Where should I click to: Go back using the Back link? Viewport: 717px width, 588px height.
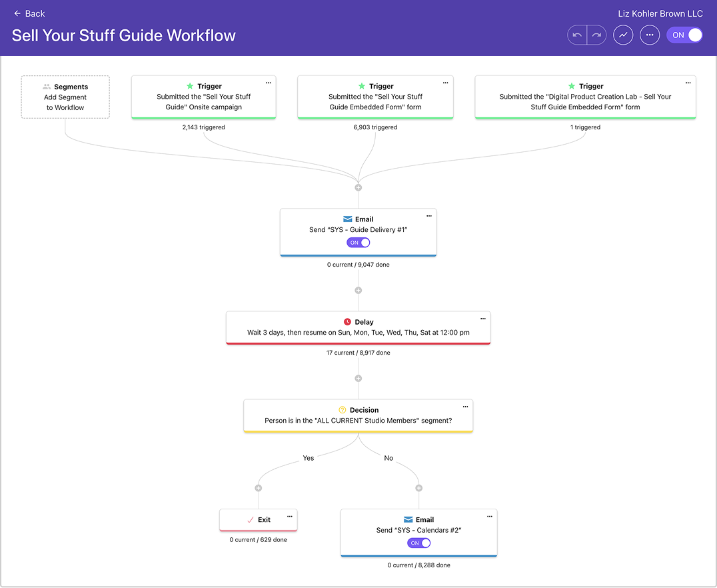point(29,13)
